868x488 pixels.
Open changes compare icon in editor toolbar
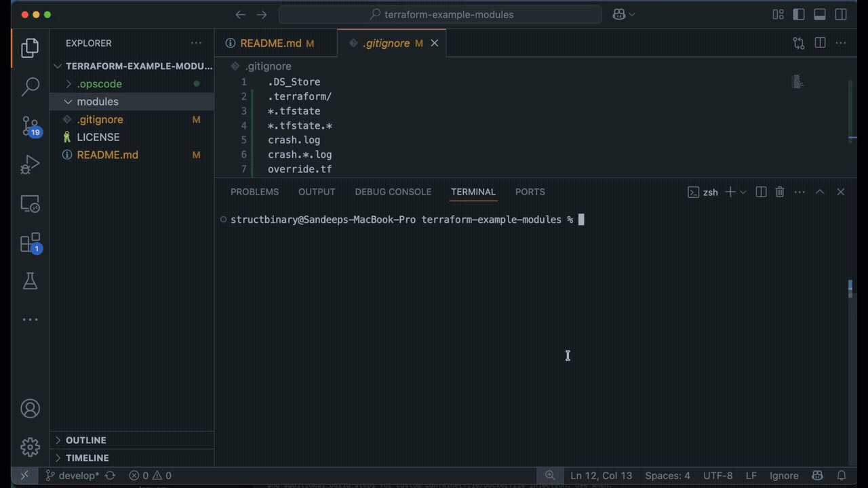click(x=799, y=43)
